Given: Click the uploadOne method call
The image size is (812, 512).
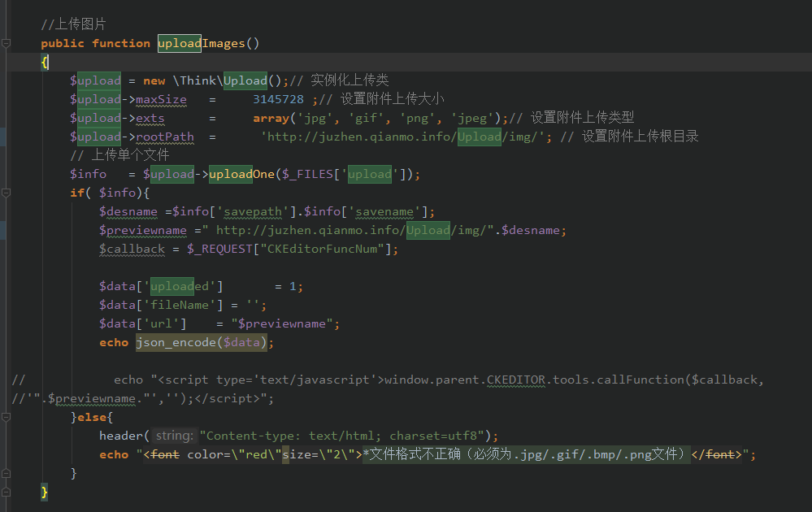Looking at the screenshot, I should pyautogui.click(x=242, y=174).
